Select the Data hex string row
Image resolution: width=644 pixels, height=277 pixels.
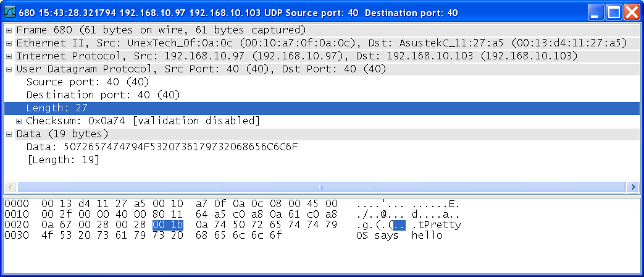point(162,147)
